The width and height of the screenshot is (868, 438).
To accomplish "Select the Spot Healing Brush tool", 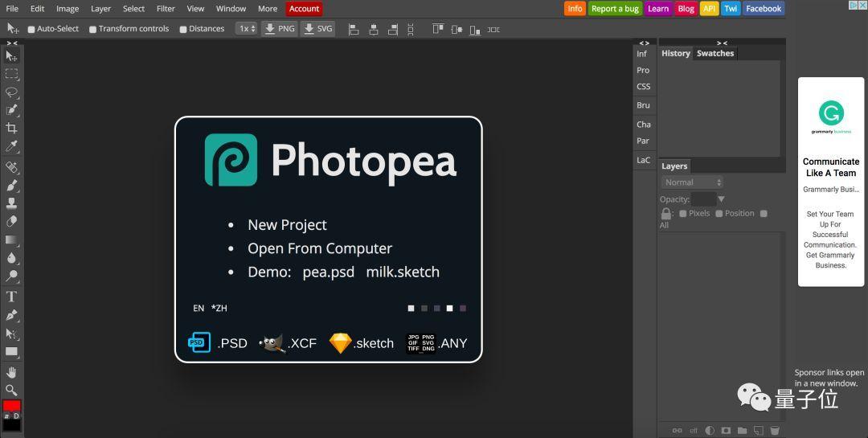I will [11, 167].
